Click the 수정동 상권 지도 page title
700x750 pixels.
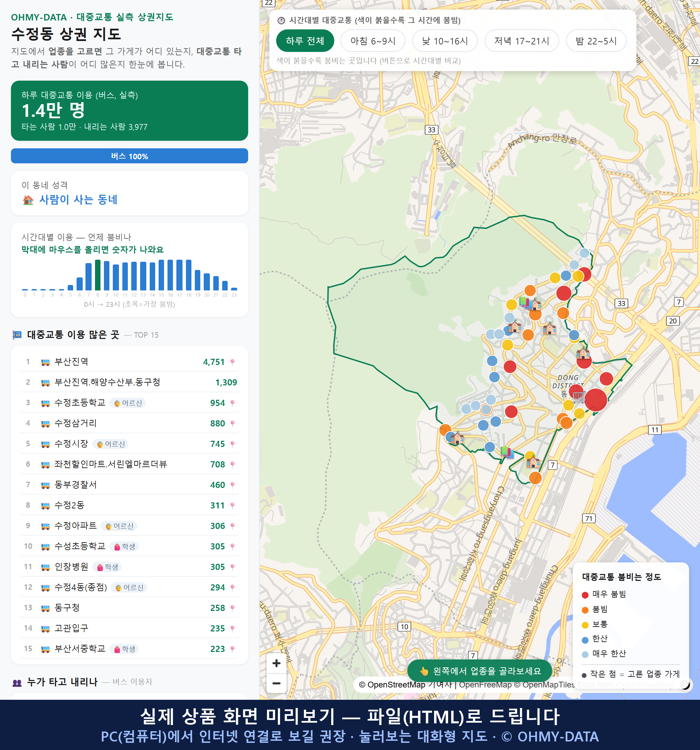66,34
